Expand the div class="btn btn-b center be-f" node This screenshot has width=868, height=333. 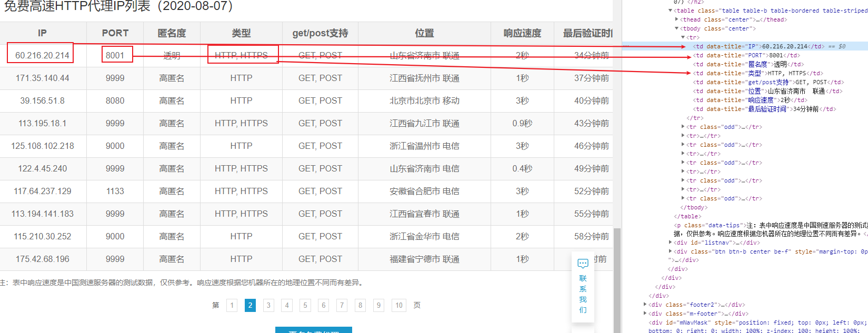(x=670, y=251)
